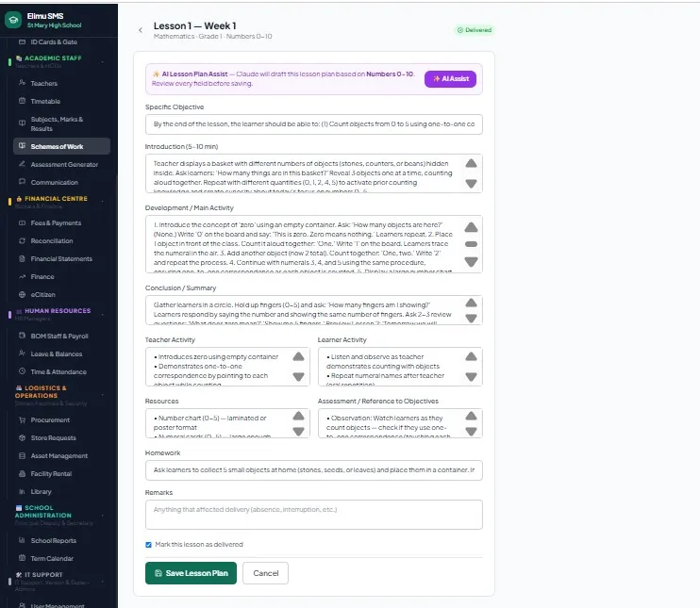
Task: Click the Asset Management icon
Action: click(22, 455)
